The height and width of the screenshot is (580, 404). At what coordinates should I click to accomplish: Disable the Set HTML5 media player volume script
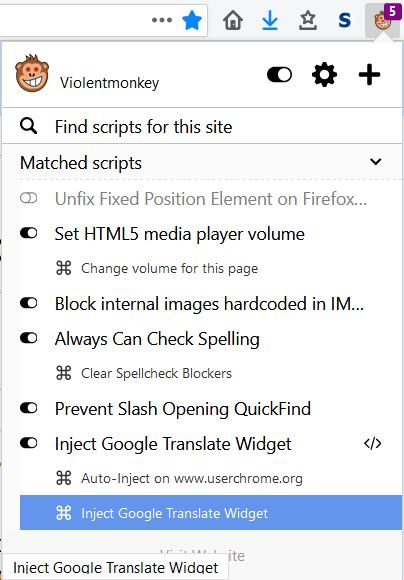coord(28,233)
